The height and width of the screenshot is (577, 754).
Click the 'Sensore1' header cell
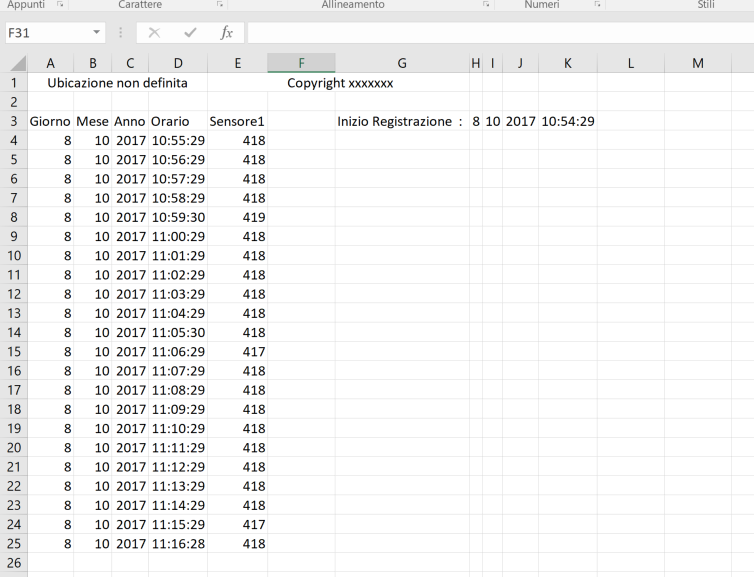pos(238,121)
